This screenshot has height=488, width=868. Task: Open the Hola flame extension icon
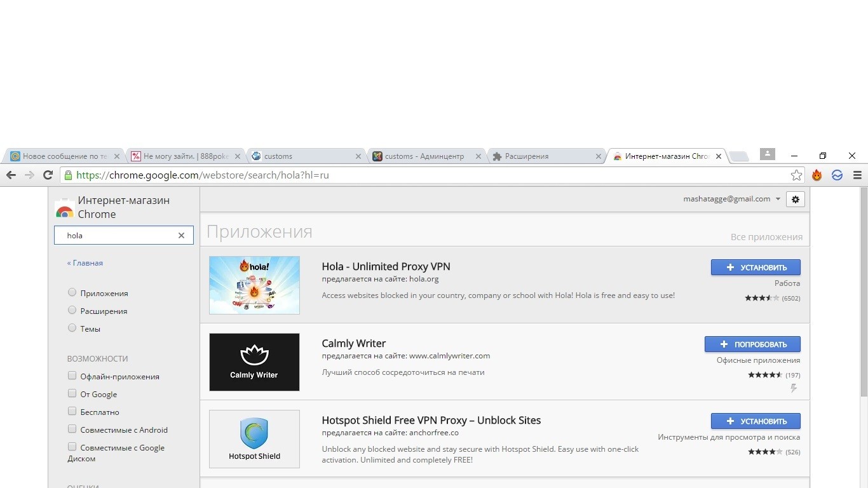tap(817, 175)
